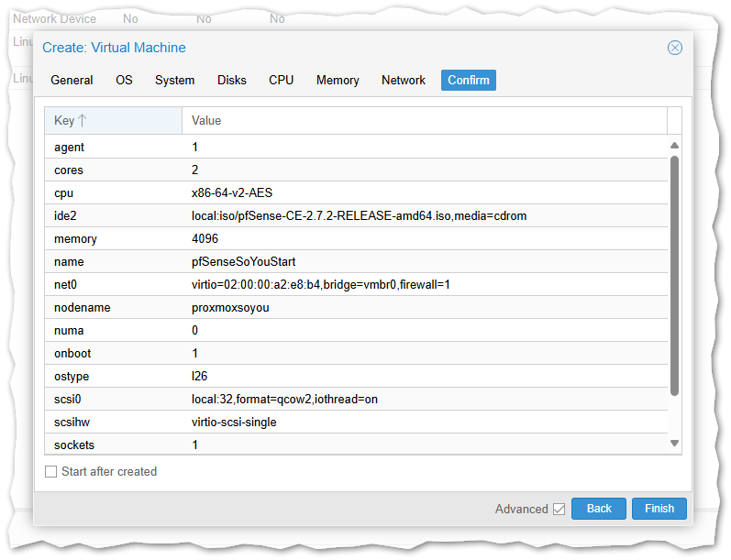The width and height of the screenshot is (731, 560).
Task: Open the General tab
Action: [72, 81]
